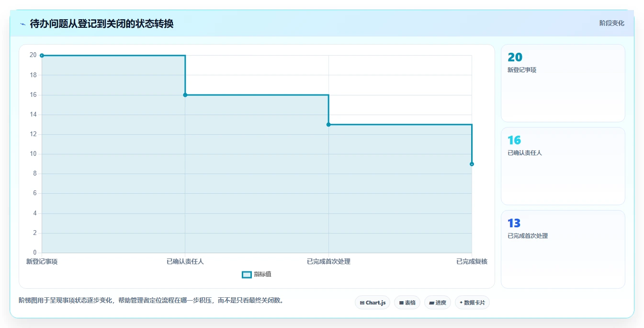644x328 pixels.
Task: Click the x-axis label 已完成复核
Action: (472, 262)
